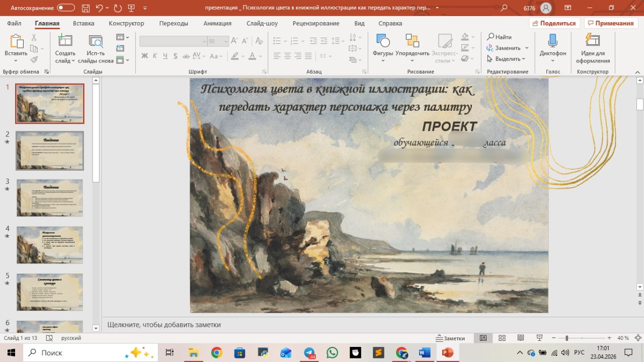Open the font size 98 dropdown
The height and width of the screenshot is (362, 644).
point(225,41)
